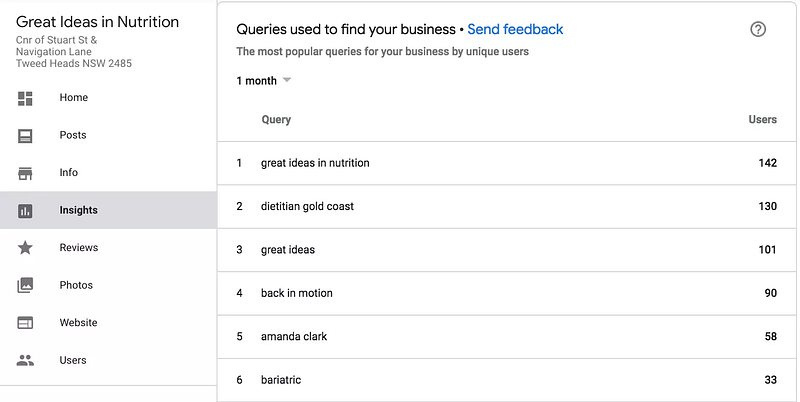Click the Photos gallery icon
Image resolution: width=800 pixels, height=402 pixels.
click(25, 285)
